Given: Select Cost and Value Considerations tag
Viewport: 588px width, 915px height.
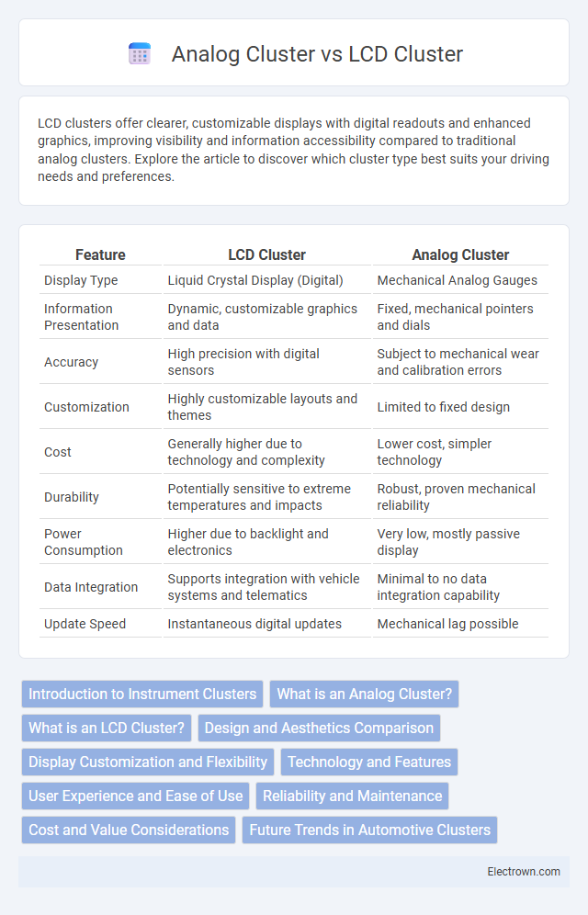Looking at the screenshot, I should (x=129, y=830).
